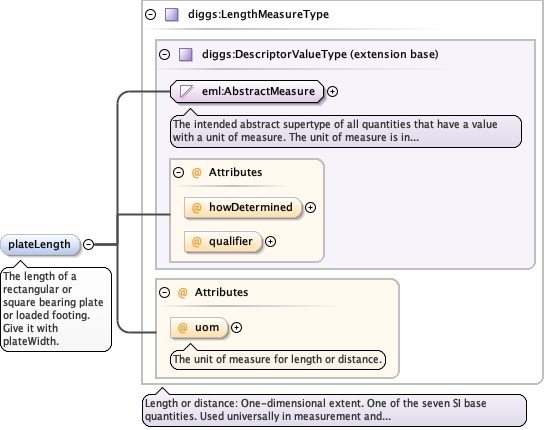The width and height of the screenshot is (545, 430).
Task: Click the diggs:LengthMeasureType purple square icon
Action: [x=171, y=15]
